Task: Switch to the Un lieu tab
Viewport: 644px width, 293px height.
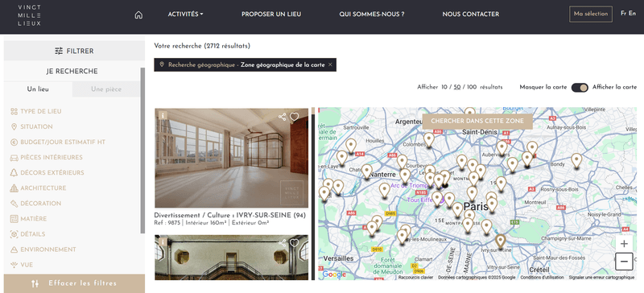Action: (38, 89)
